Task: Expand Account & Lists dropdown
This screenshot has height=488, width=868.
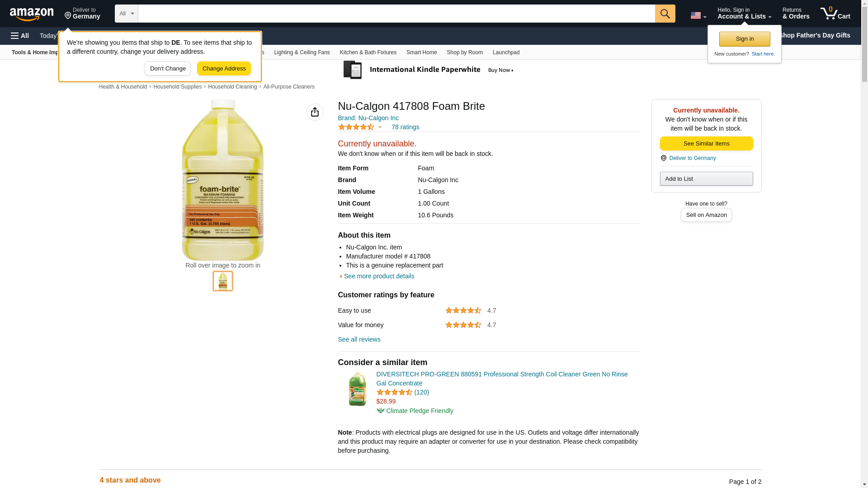Action: (x=744, y=14)
